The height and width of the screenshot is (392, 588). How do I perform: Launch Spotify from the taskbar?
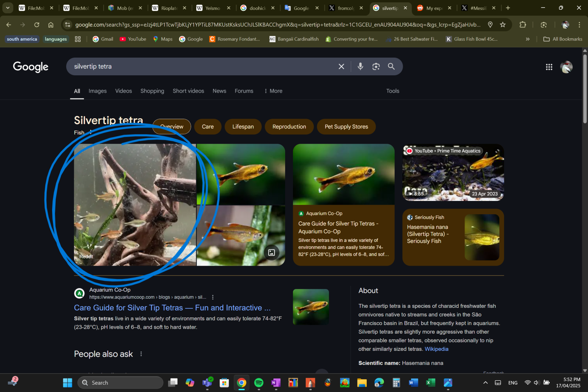pos(259,382)
